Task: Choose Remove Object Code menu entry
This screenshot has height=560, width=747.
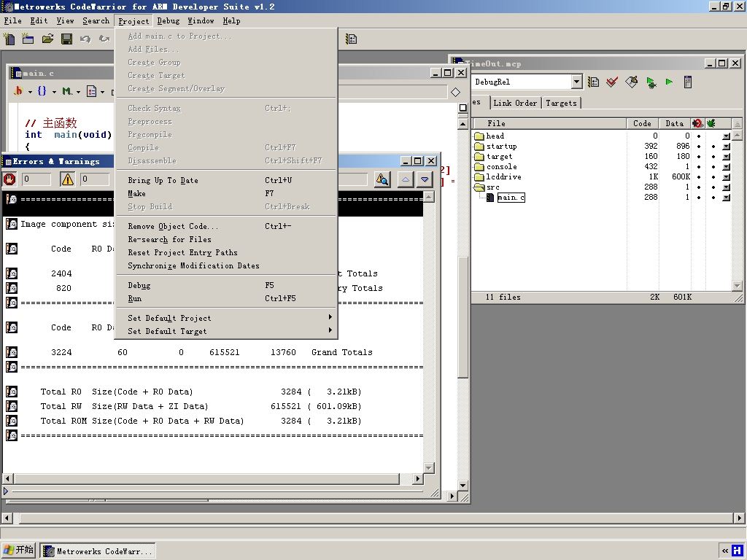Action: 227,226
